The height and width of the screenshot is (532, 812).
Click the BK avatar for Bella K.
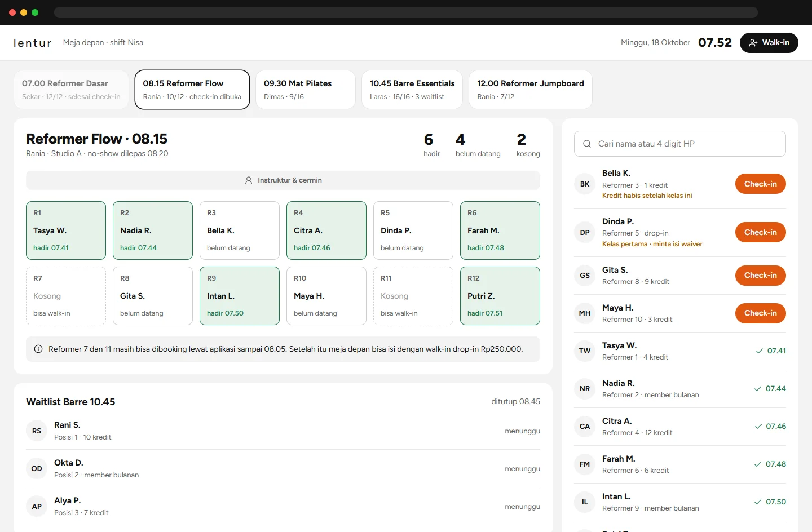pos(585,184)
